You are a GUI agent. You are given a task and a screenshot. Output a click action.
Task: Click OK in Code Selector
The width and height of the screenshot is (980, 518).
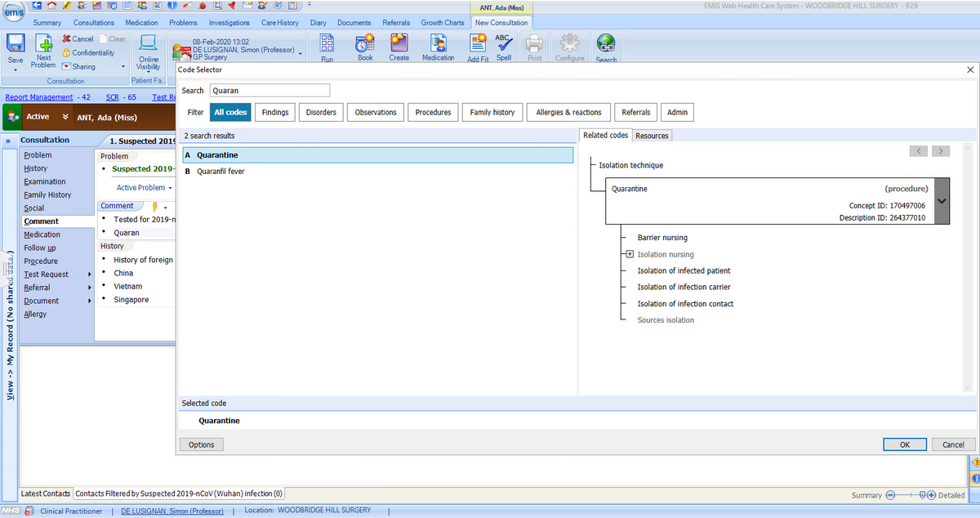pos(905,444)
